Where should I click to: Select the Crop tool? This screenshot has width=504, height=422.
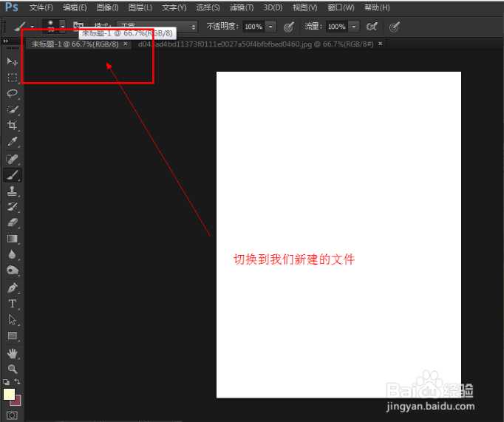[x=13, y=125]
